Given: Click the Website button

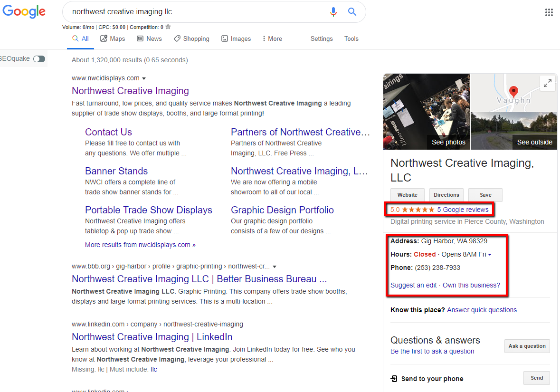Looking at the screenshot, I should 407,195.
